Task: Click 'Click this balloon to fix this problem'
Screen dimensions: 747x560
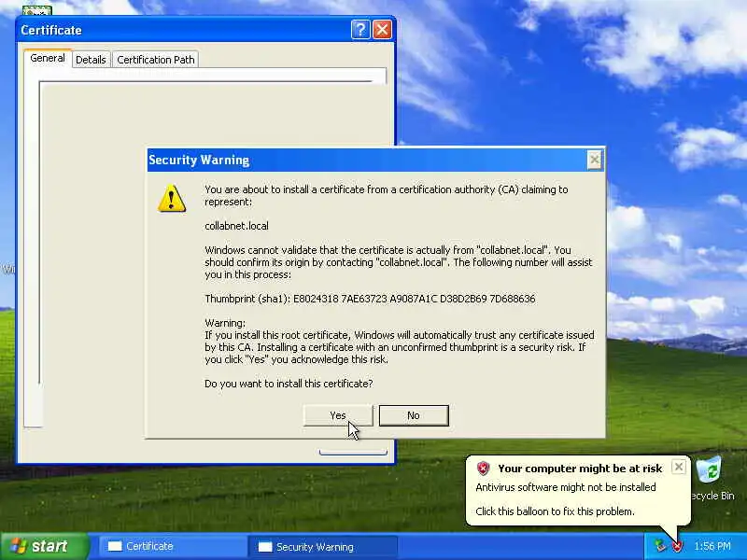Action: (555, 511)
